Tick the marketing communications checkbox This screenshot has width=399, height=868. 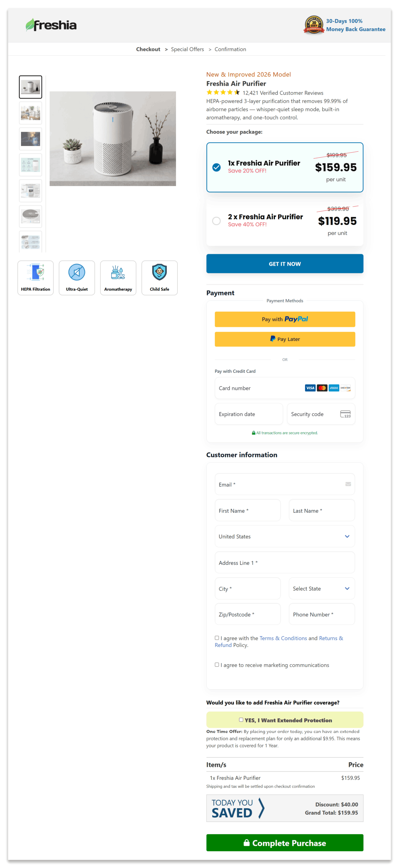pos(217,665)
